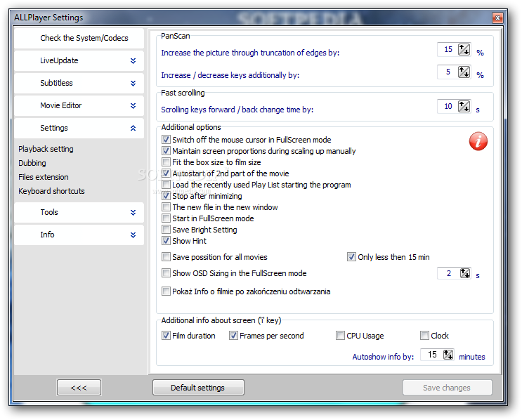This screenshot has height=420, width=522.
Task: Collapse the Settings section chevron
Action: 133,128
